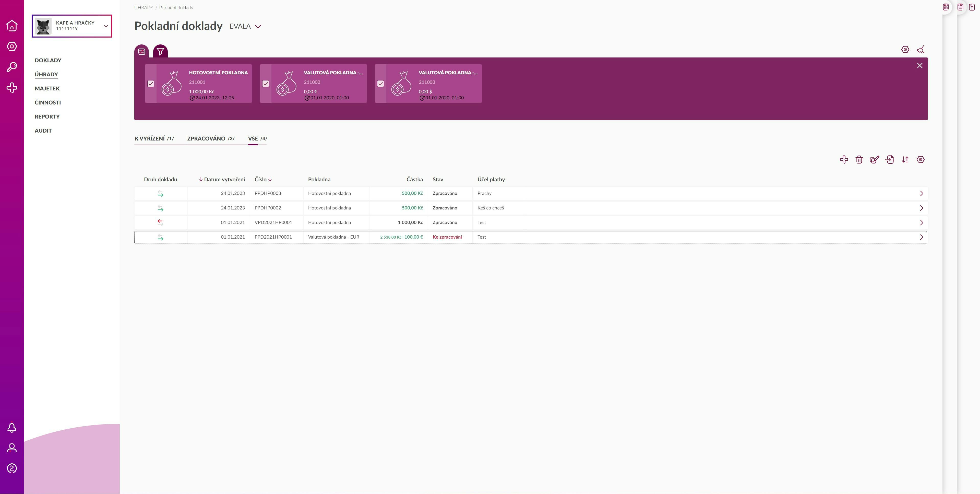The width and height of the screenshot is (980, 494).
Task: Click Částka column header
Action: pos(414,179)
